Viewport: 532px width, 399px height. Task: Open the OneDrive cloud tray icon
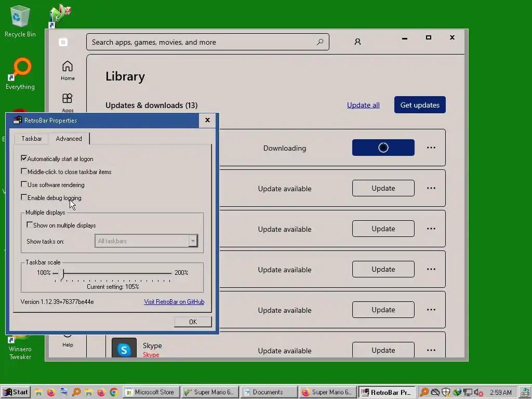[x=435, y=392]
